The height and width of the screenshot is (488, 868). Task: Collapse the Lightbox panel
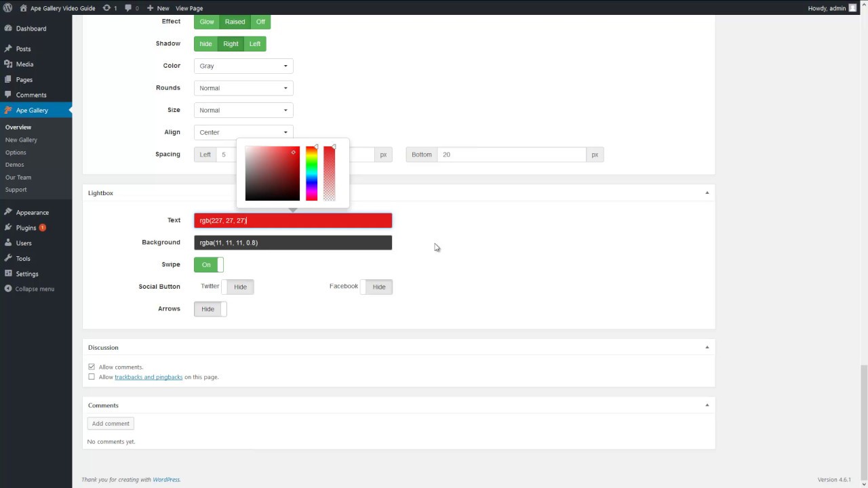point(707,193)
